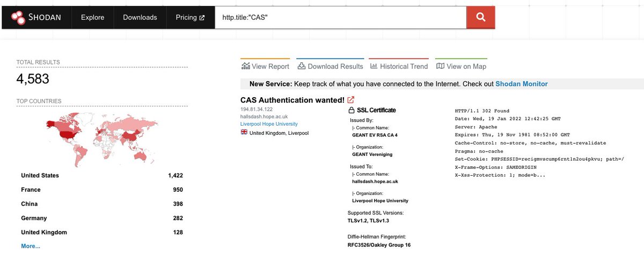The image size is (644, 260).
Task: Focus the search query input field
Action: (341, 17)
